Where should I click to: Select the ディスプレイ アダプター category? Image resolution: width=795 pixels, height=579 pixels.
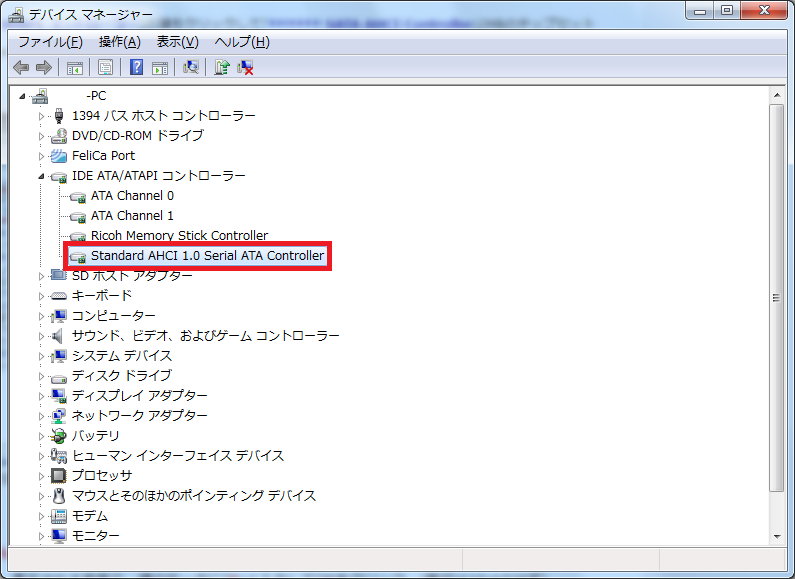140,395
